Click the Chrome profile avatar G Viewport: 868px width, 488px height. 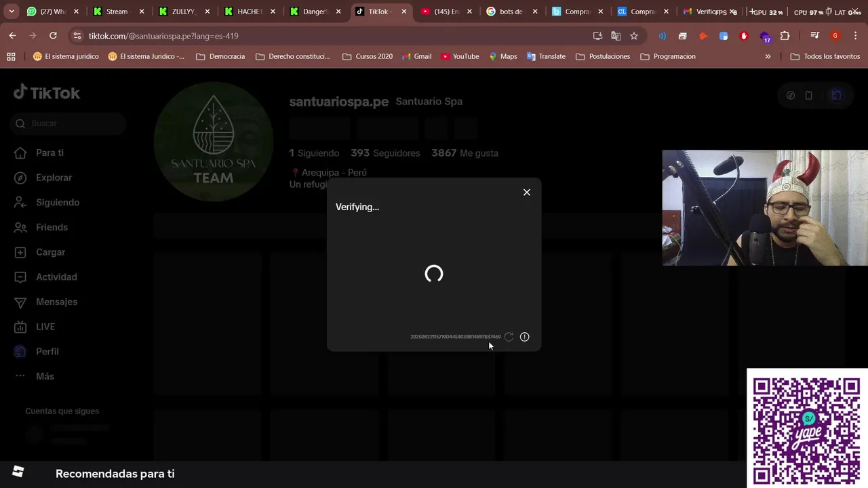point(835,36)
